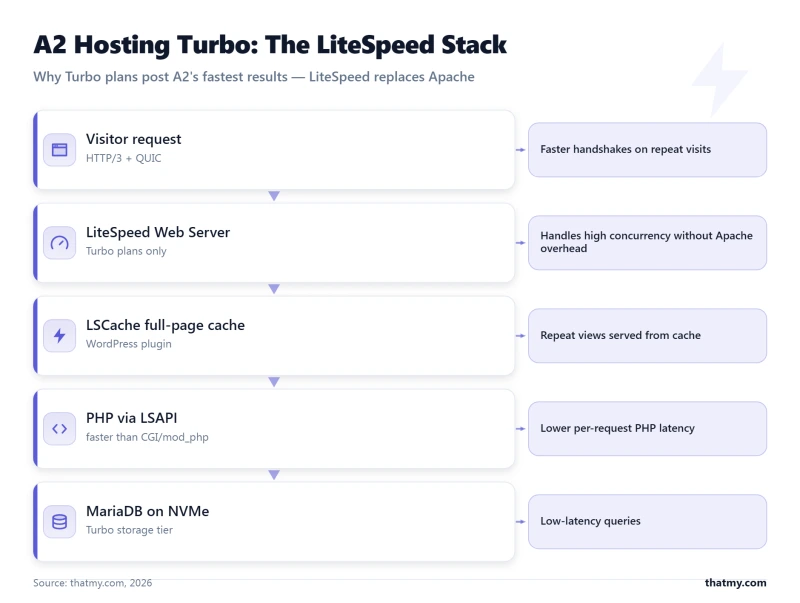Click the 'Source: thatmy.com, 2026' footer text

tap(92, 583)
